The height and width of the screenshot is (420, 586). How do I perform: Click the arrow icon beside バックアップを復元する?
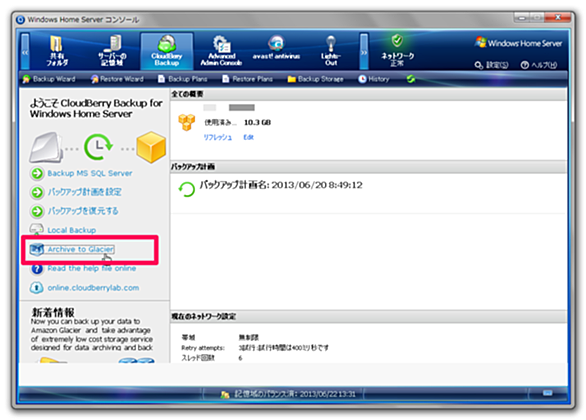point(37,211)
